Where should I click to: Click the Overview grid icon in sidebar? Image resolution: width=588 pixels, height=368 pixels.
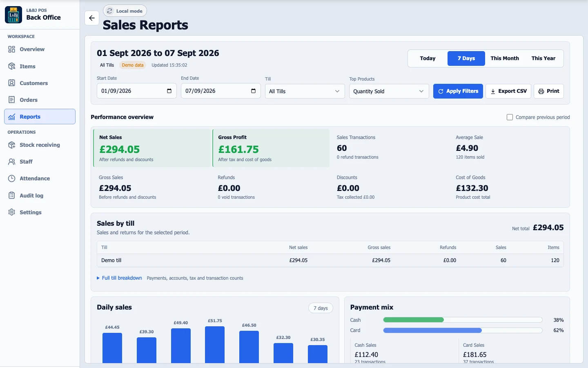11,49
